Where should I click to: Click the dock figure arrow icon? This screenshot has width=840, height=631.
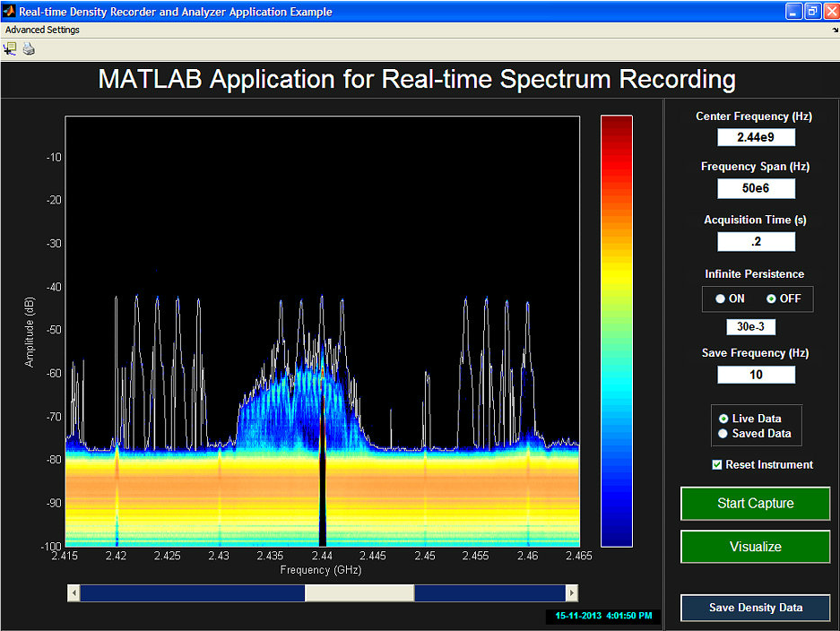point(834,30)
